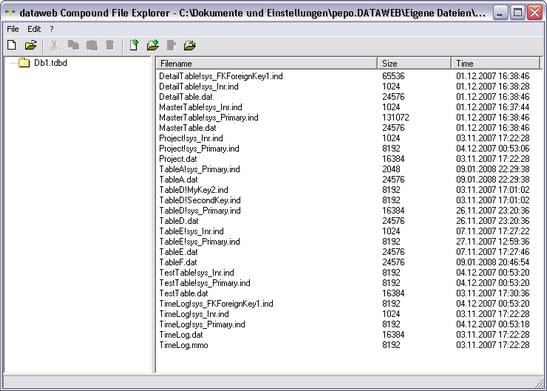Click timestamp 04.12.2007 00:53:18

coord(493,324)
